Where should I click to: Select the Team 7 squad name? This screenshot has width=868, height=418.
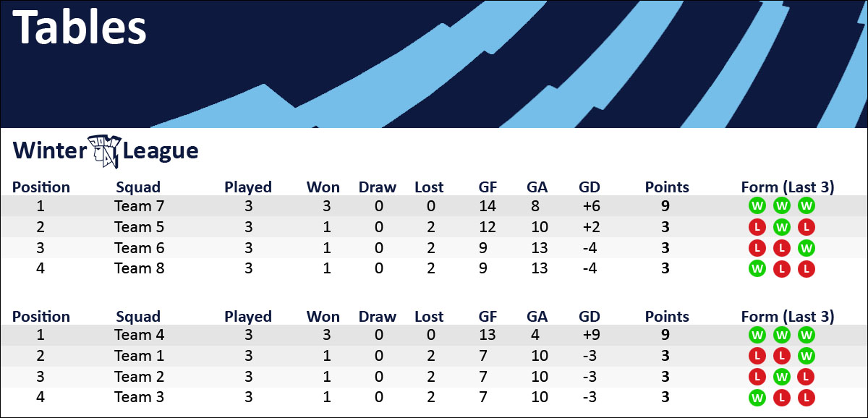139,206
